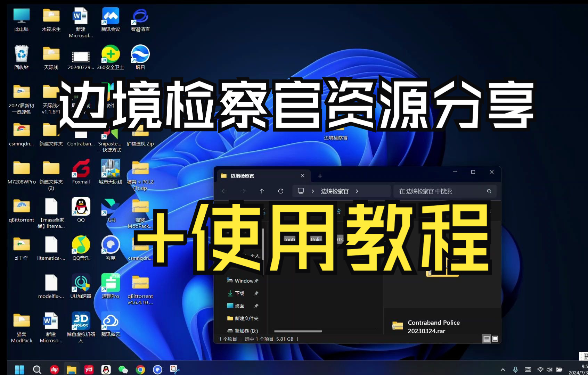Launch Foxmail from the desktop
The width and height of the screenshot is (588, 375).
(x=81, y=173)
